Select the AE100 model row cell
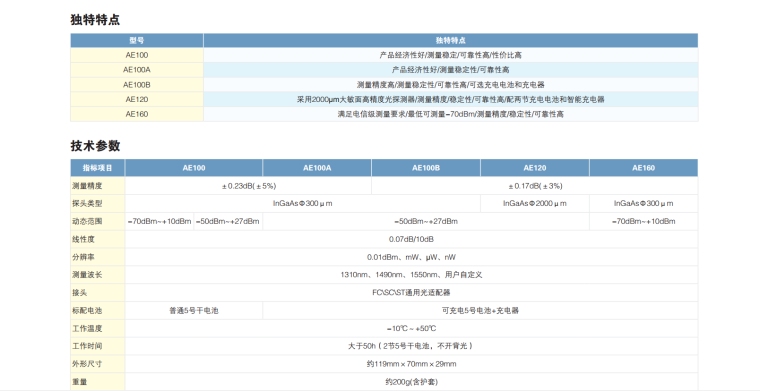 coord(137,55)
